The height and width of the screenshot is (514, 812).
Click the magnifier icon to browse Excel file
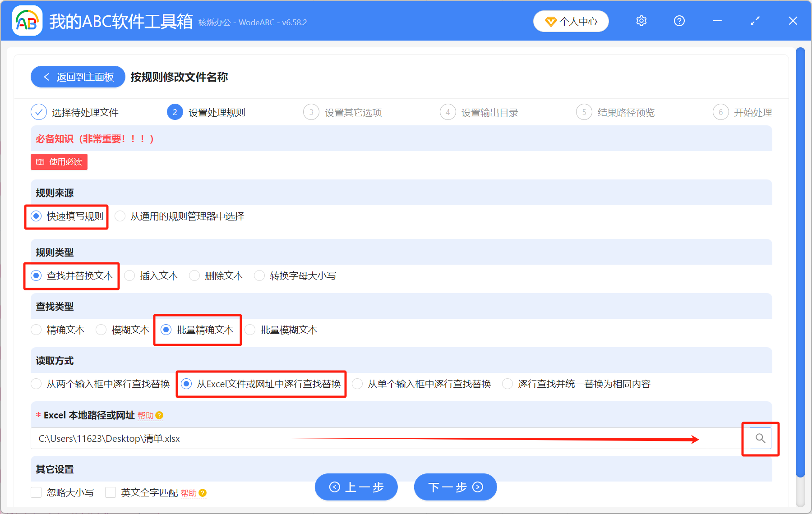click(x=760, y=438)
